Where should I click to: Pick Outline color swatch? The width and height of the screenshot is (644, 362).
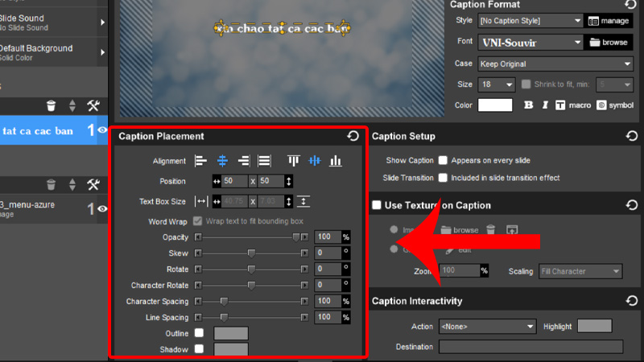tap(231, 333)
